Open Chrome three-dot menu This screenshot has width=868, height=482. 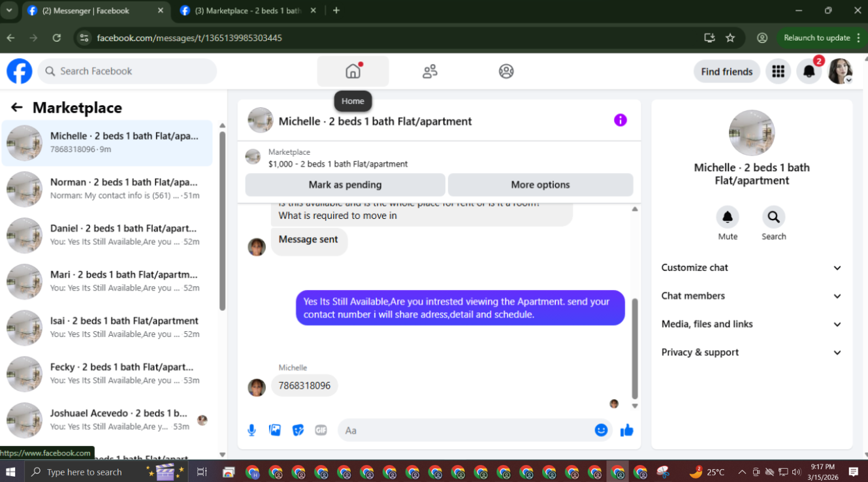[858, 38]
